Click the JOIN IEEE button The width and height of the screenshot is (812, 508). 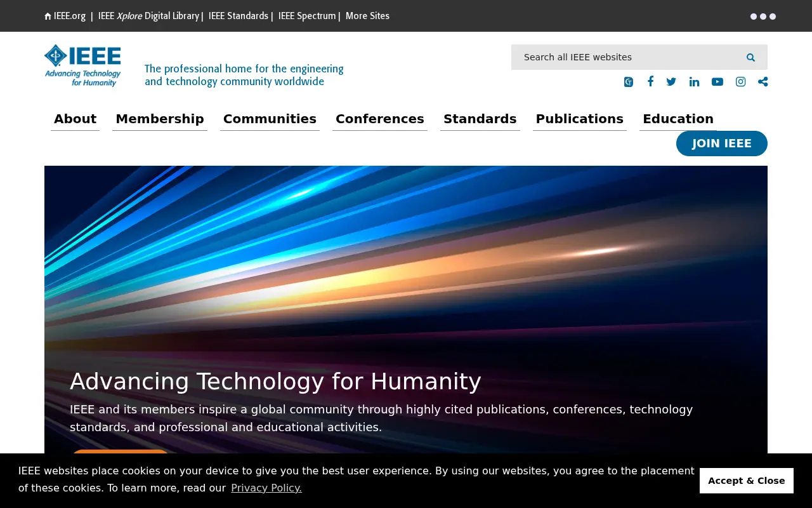722,144
